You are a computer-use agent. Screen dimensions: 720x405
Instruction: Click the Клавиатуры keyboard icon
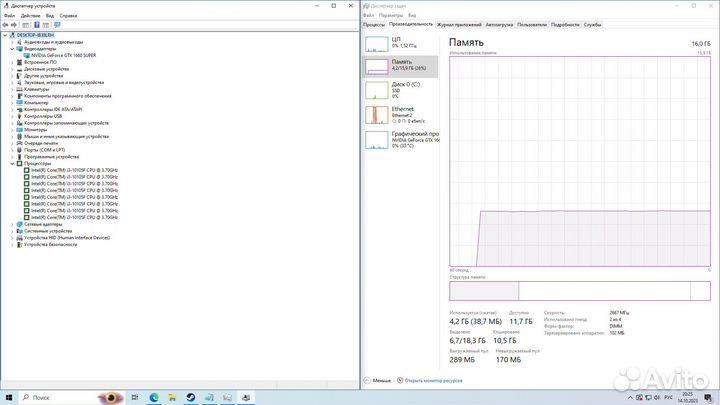point(19,89)
